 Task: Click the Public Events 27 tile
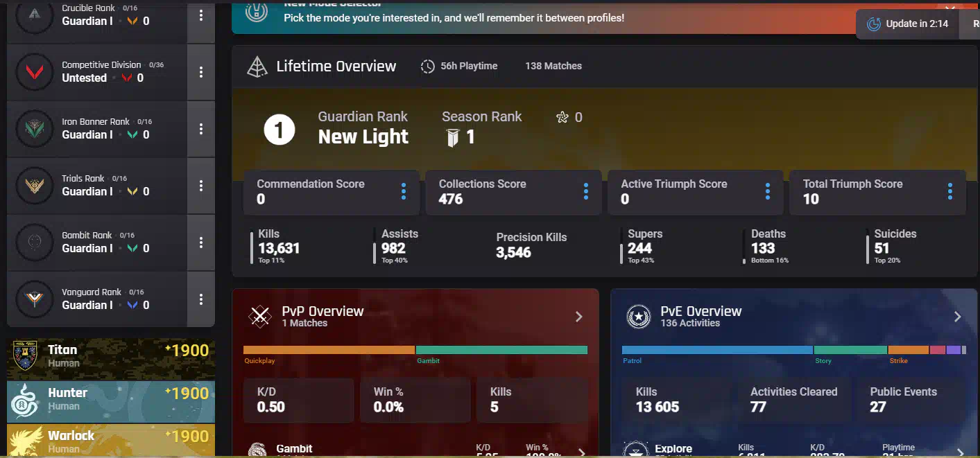tap(912, 400)
